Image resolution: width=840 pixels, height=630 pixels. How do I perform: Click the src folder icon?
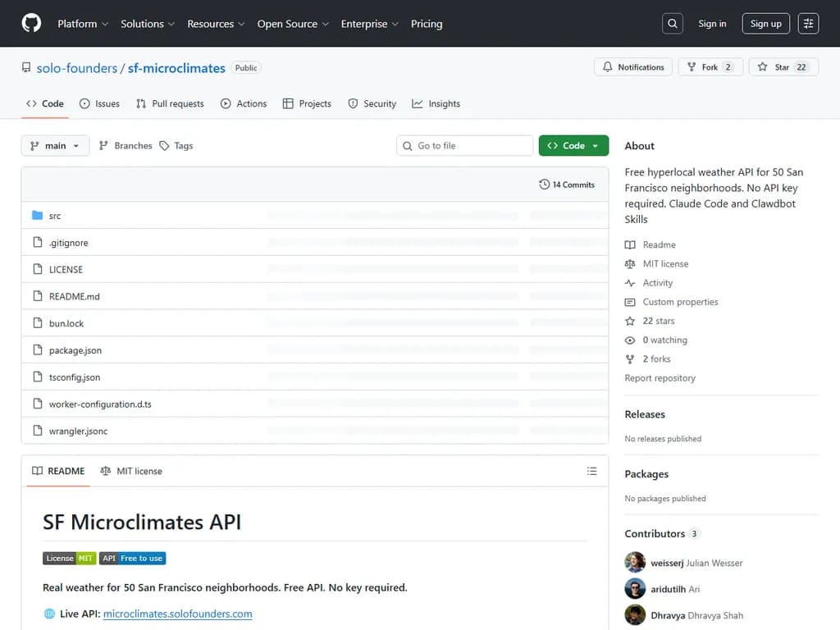coord(37,216)
